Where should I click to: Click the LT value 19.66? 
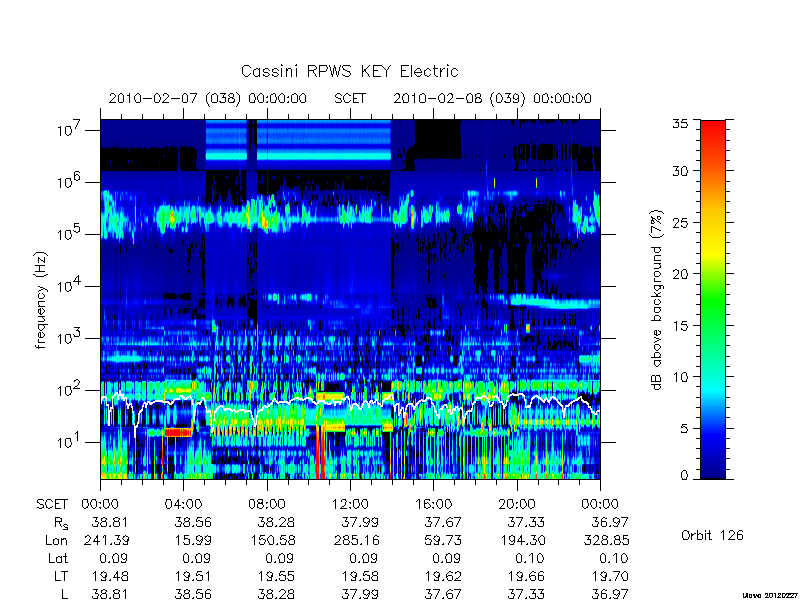(526, 577)
